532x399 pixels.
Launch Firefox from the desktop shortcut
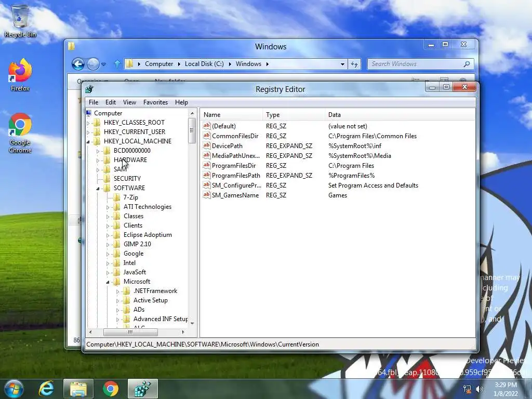coord(20,75)
